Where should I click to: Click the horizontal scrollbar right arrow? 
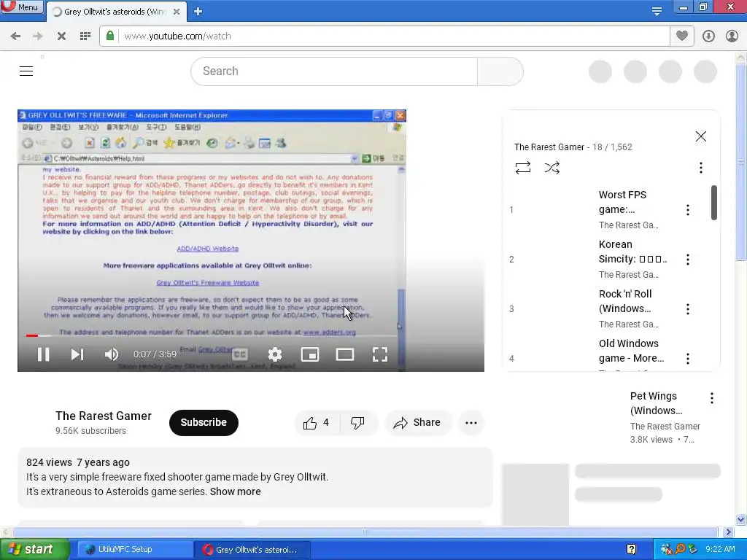(729, 532)
